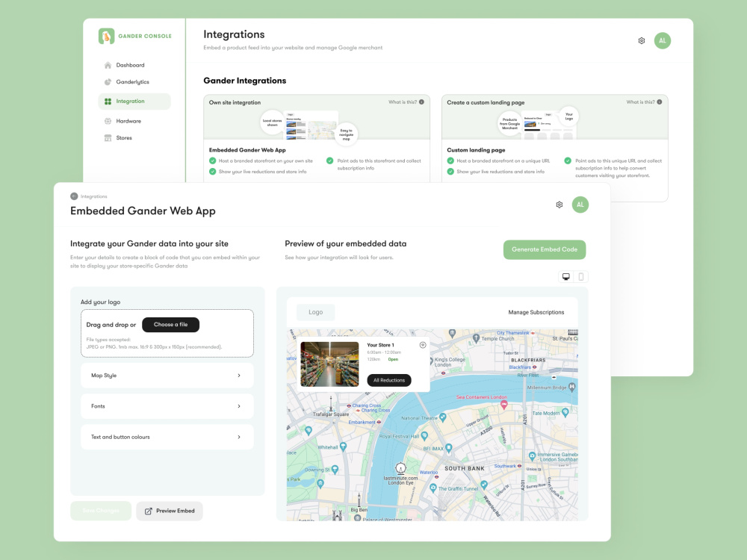Click the Hardware globe icon
This screenshot has height=560, width=747.
(108, 121)
